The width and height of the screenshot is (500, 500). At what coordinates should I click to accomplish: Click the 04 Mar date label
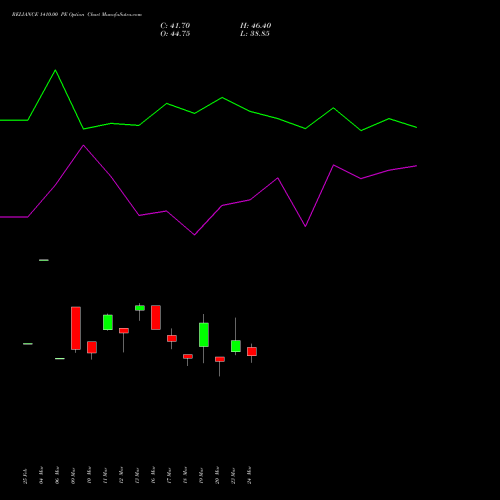tap(42, 475)
